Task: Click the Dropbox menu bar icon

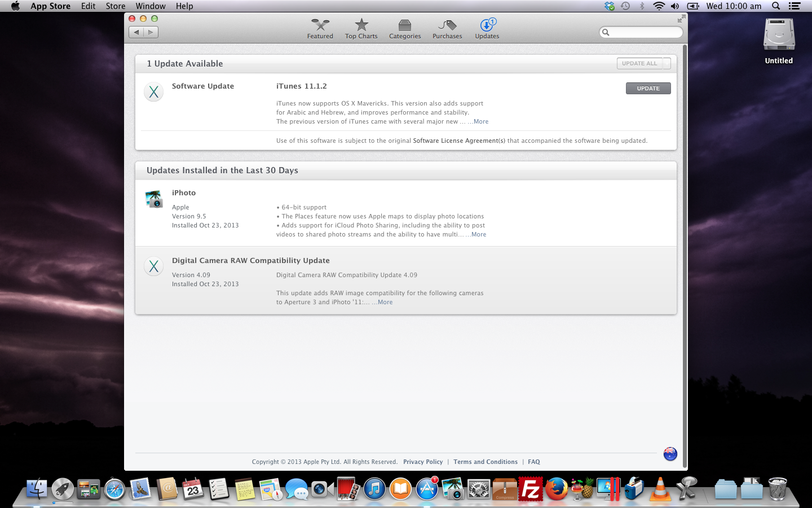Action: (610, 6)
